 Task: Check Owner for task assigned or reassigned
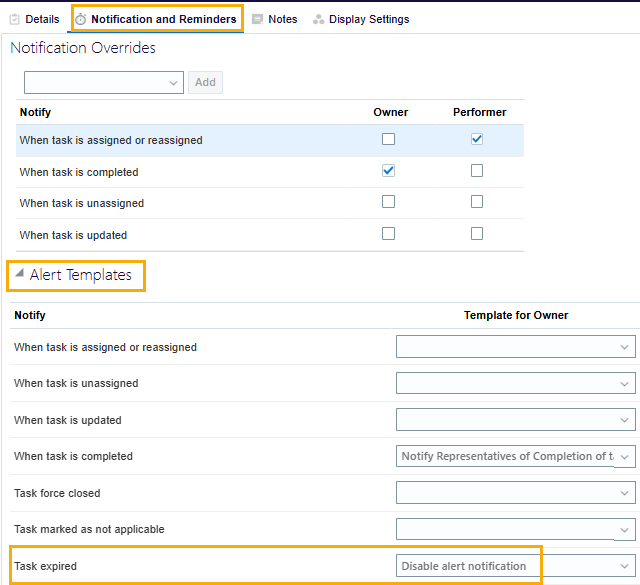[x=388, y=139]
